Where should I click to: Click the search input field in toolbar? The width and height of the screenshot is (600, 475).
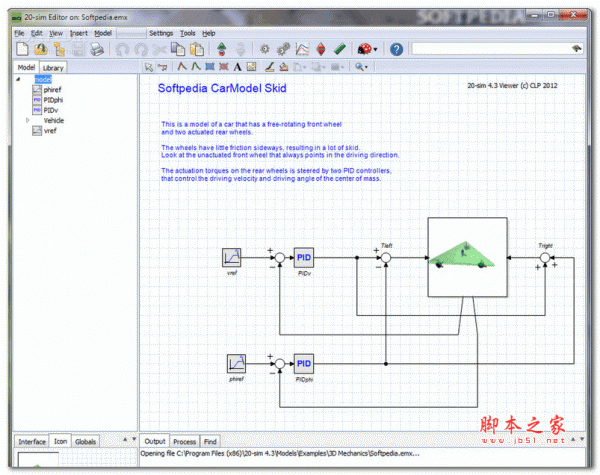click(x=491, y=49)
